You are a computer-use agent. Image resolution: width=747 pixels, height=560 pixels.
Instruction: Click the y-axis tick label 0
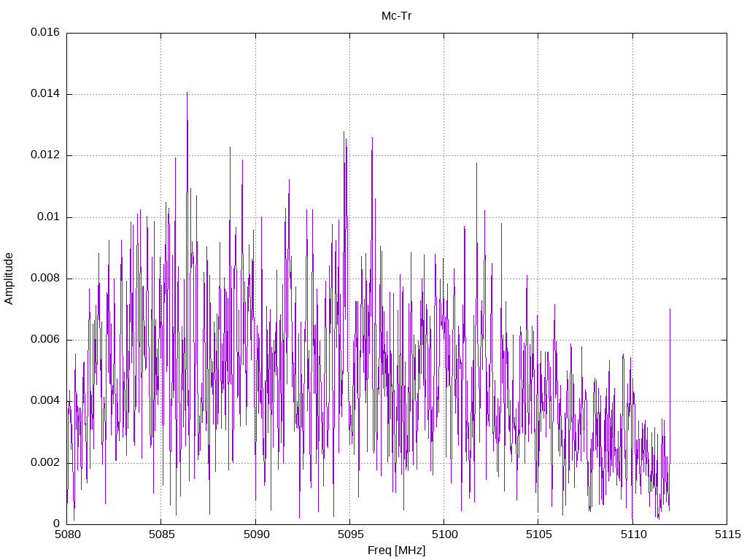pyautogui.click(x=57, y=524)
